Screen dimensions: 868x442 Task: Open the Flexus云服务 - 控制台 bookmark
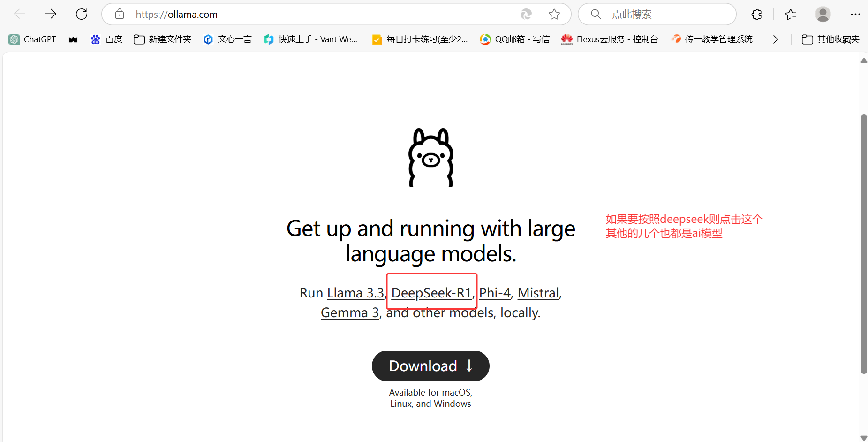[610, 39]
